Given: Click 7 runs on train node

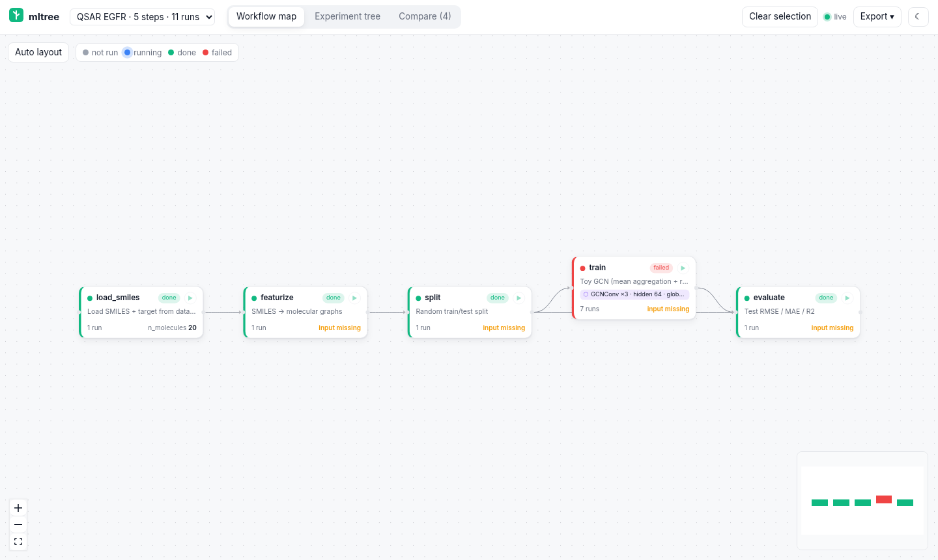Looking at the screenshot, I should pyautogui.click(x=590, y=309).
